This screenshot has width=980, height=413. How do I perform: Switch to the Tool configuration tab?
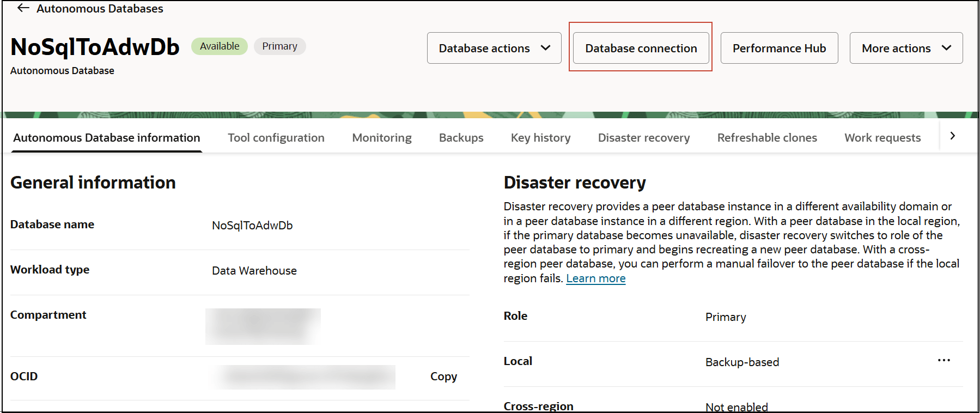276,138
